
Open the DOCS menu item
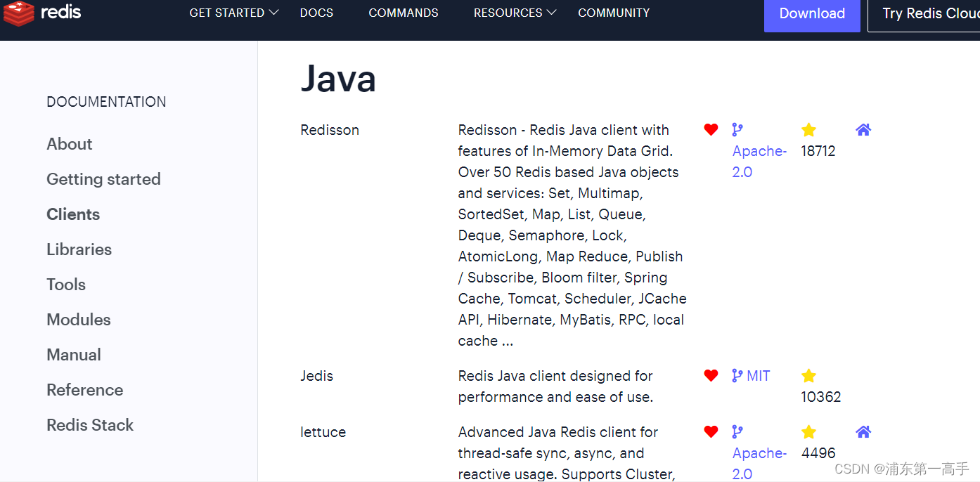(x=316, y=13)
